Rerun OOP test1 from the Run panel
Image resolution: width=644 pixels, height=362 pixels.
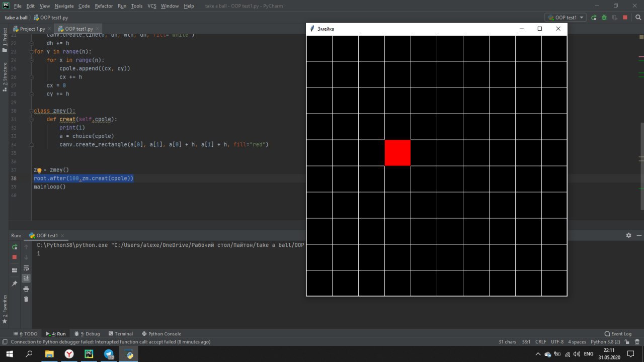coord(15,246)
